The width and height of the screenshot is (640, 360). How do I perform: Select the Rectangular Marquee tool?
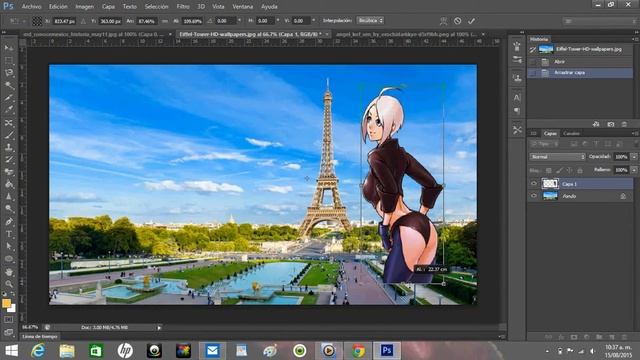tap(9, 60)
